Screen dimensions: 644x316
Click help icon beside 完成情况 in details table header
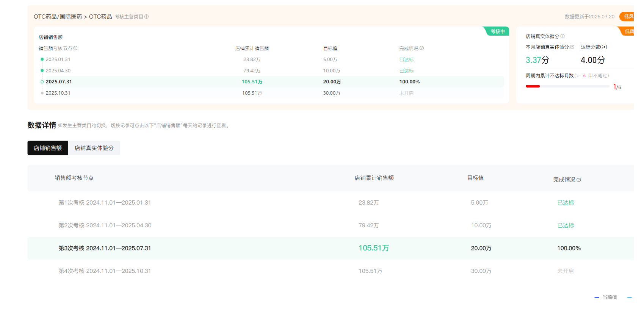point(579,180)
